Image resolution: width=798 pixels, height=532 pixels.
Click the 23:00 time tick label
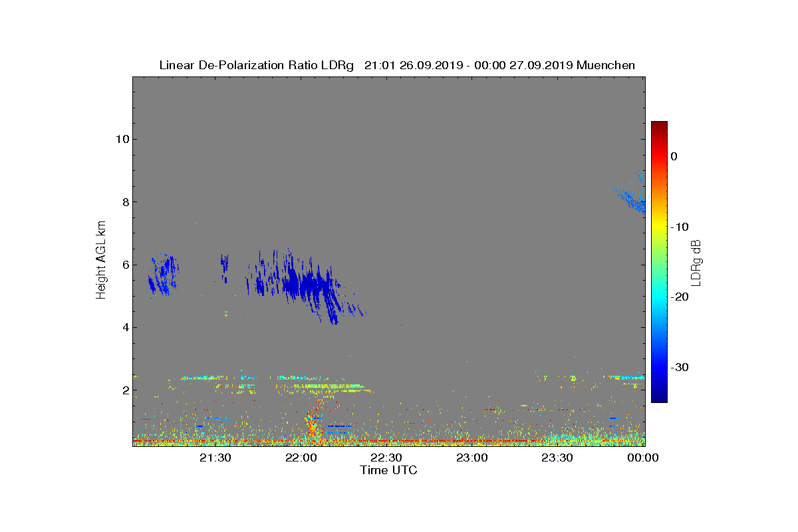click(x=472, y=458)
